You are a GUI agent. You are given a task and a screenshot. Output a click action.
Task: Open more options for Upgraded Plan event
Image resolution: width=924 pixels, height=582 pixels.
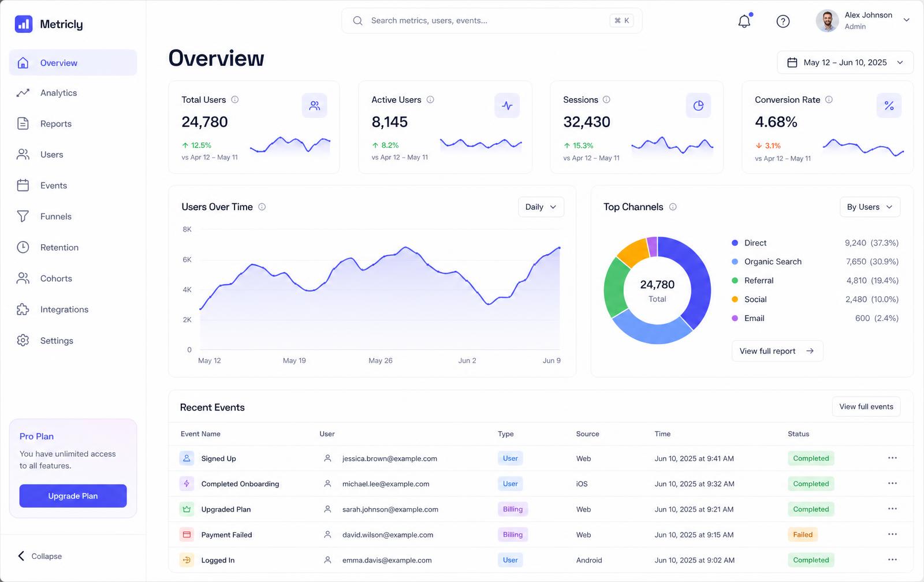pyautogui.click(x=892, y=509)
